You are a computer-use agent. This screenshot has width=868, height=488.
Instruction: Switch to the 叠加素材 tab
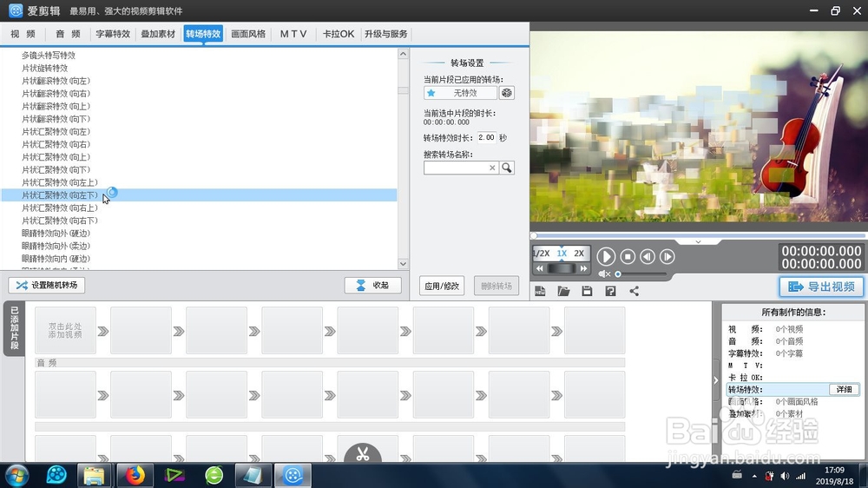[x=158, y=34]
